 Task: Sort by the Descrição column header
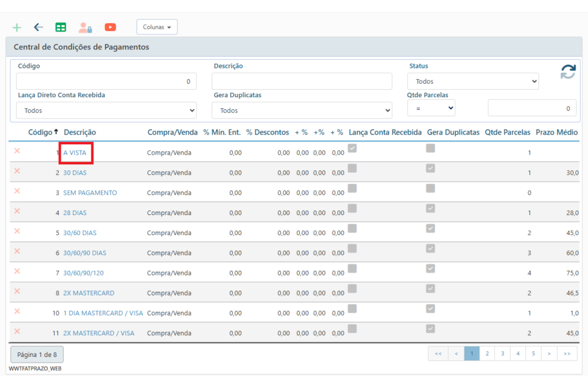click(80, 132)
